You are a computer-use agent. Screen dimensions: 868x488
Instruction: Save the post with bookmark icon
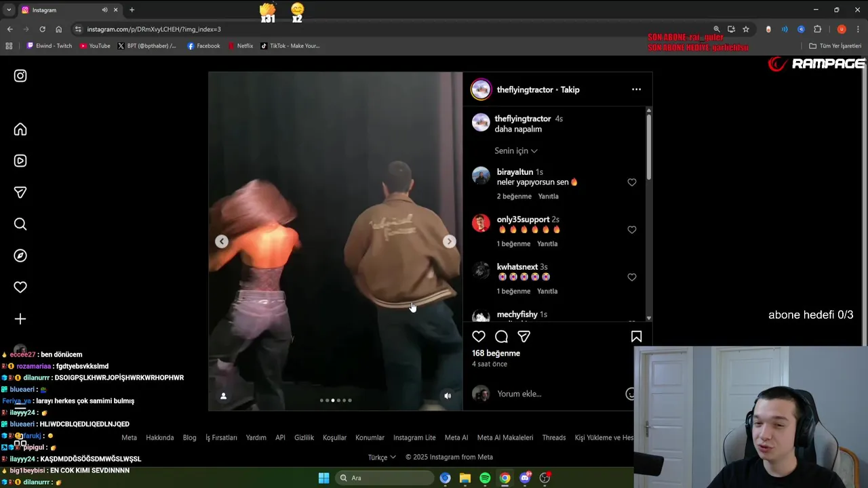(x=636, y=336)
